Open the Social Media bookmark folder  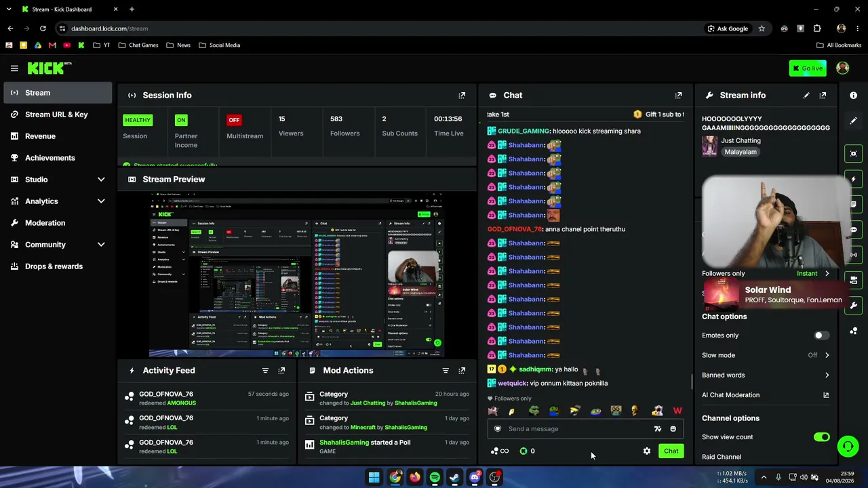[x=219, y=45]
